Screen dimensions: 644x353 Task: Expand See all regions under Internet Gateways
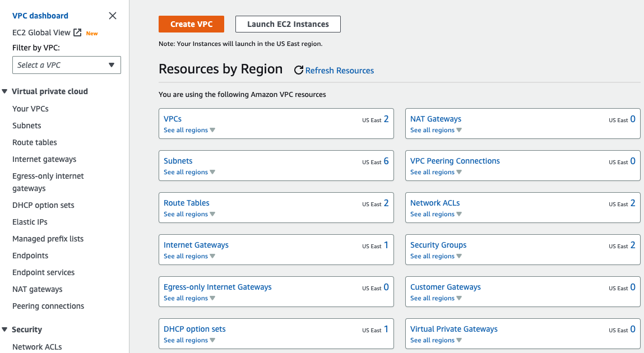189,256
